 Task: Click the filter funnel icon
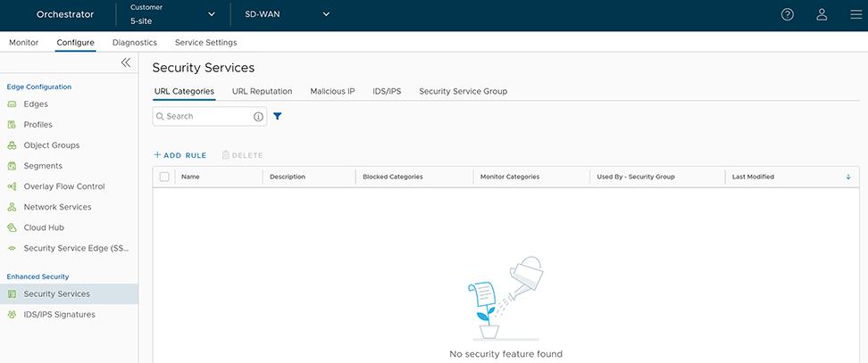(x=277, y=116)
